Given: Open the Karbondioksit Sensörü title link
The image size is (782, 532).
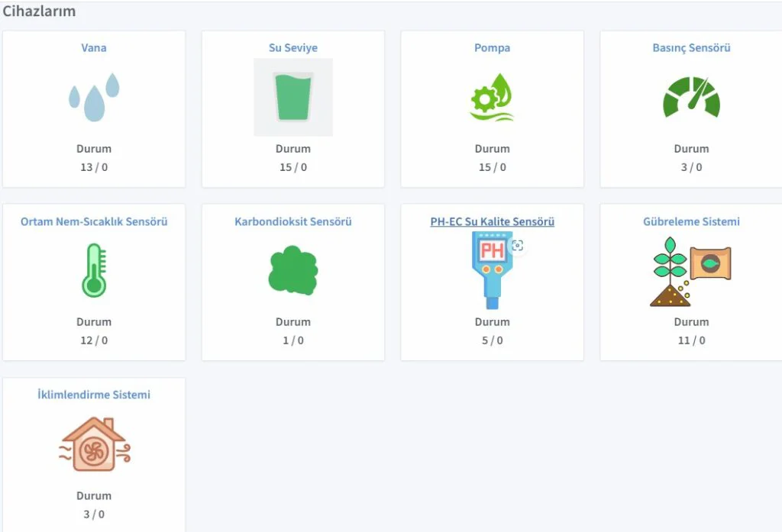Looking at the screenshot, I should click(293, 222).
